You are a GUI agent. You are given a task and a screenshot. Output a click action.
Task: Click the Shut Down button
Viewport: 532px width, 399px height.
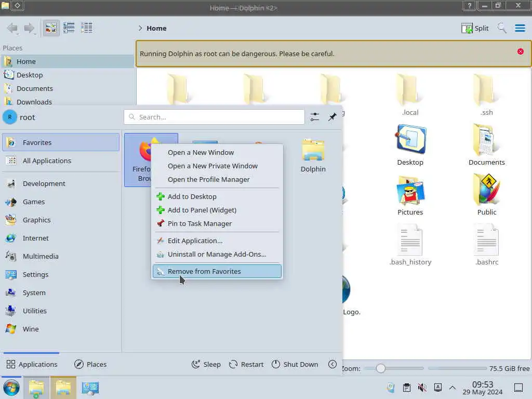point(295,364)
